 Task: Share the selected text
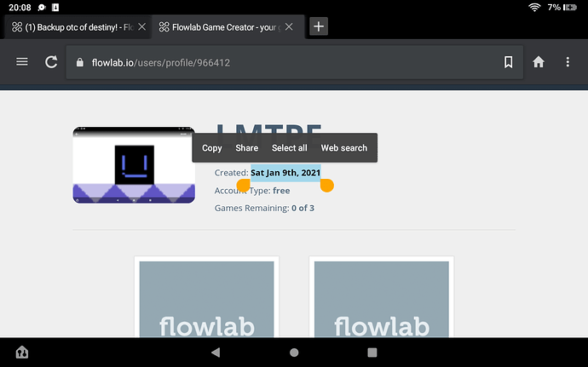tap(247, 148)
